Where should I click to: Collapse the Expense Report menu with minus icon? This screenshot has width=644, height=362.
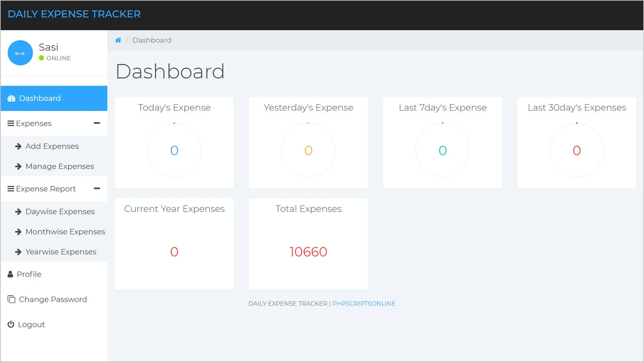[x=97, y=188]
